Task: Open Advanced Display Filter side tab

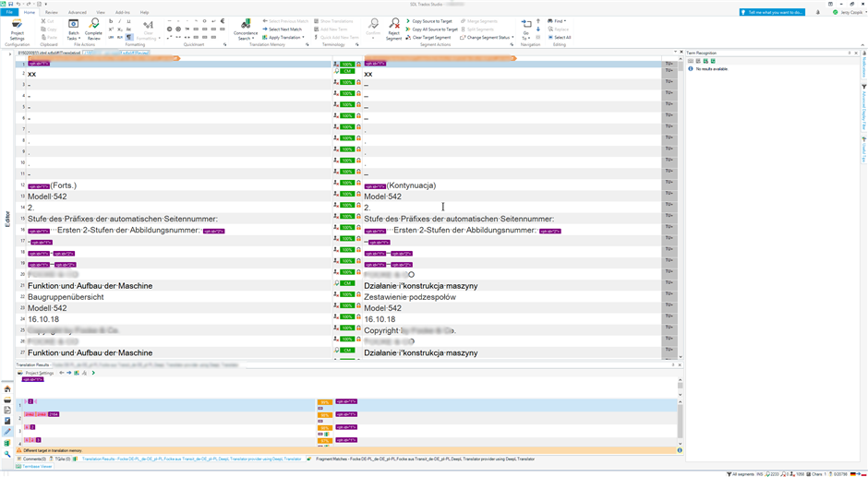Action: click(x=863, y=105)
